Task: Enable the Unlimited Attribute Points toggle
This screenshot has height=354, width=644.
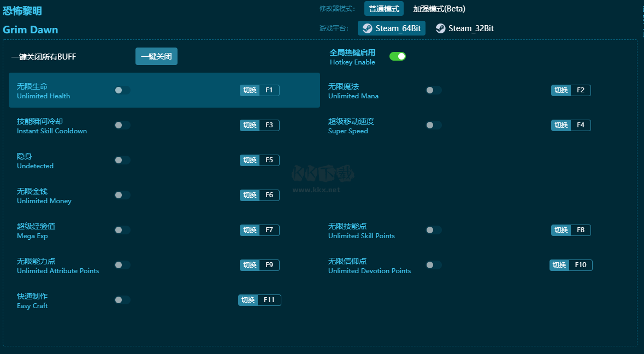Action: point(122,264)
